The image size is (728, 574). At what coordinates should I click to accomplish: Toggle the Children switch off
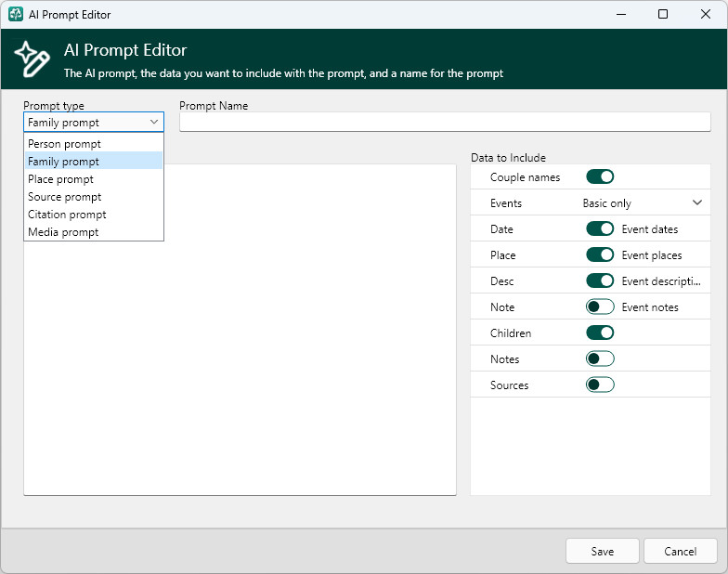[x=600, y=333]
